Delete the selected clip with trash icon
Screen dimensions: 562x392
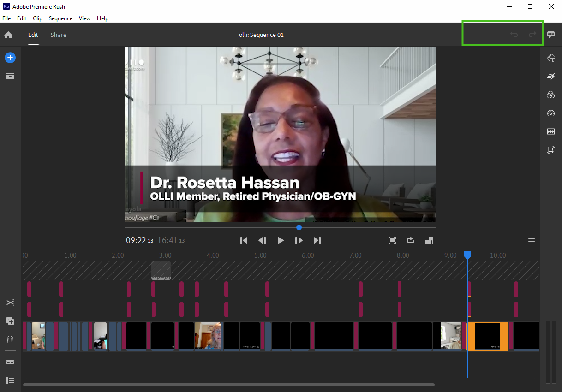point(10,339)
